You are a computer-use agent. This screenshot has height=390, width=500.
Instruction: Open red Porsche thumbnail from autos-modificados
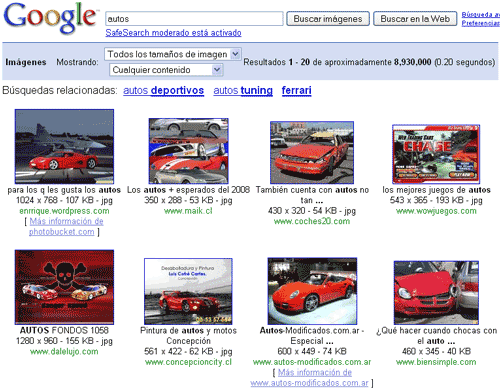click(312, 291)
